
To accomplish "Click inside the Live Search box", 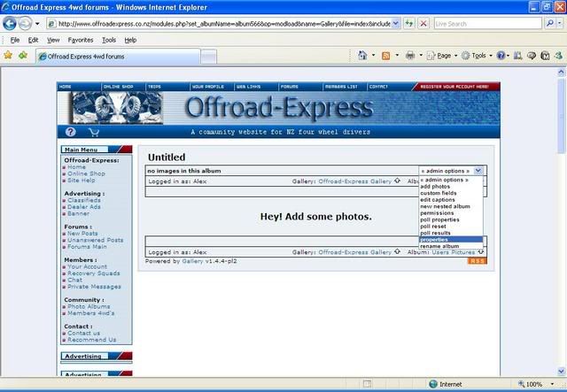I will (488, 24).
